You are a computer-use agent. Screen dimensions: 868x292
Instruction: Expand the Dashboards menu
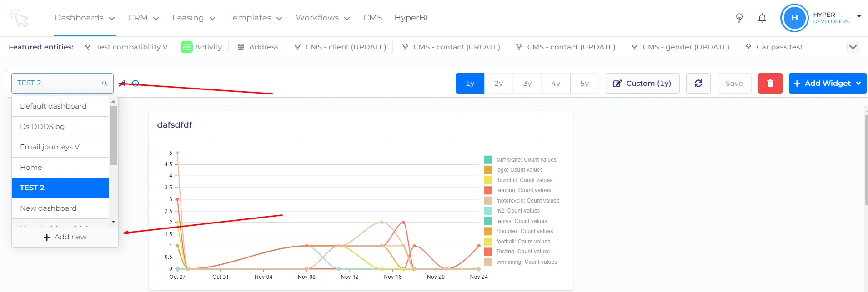click(x=85, y=18)
